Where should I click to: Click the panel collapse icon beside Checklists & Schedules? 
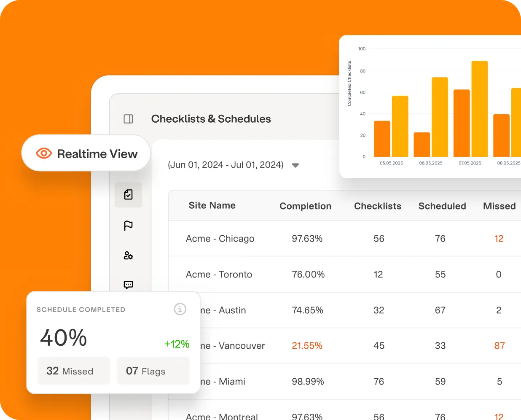128,119
